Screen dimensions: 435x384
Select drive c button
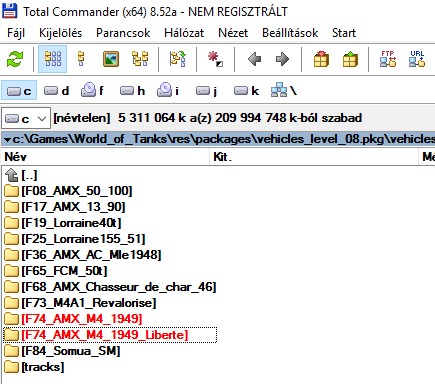(x=19, y=91)
